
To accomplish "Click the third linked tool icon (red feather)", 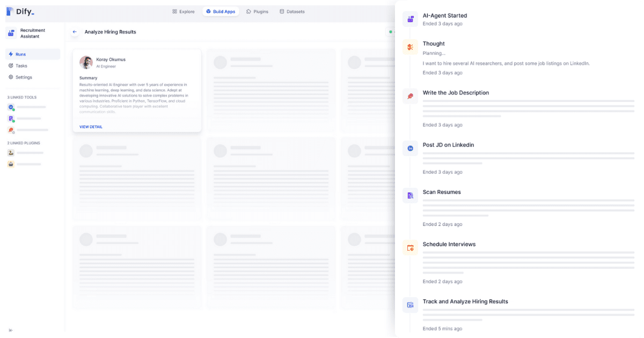I will [11, 130].
